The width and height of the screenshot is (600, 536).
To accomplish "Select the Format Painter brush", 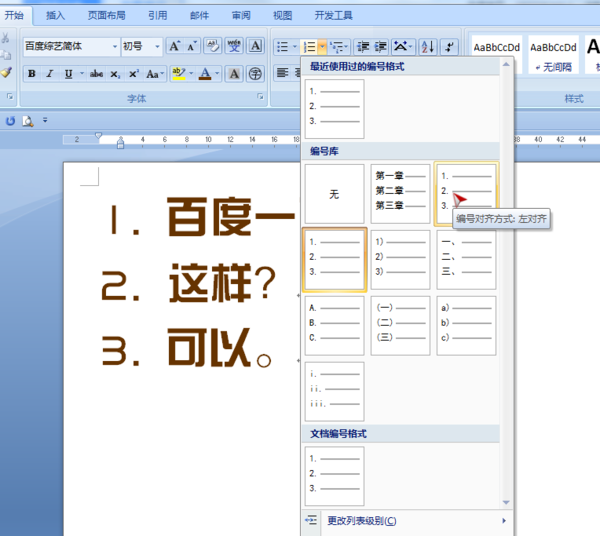I will [x=6, y=72].
